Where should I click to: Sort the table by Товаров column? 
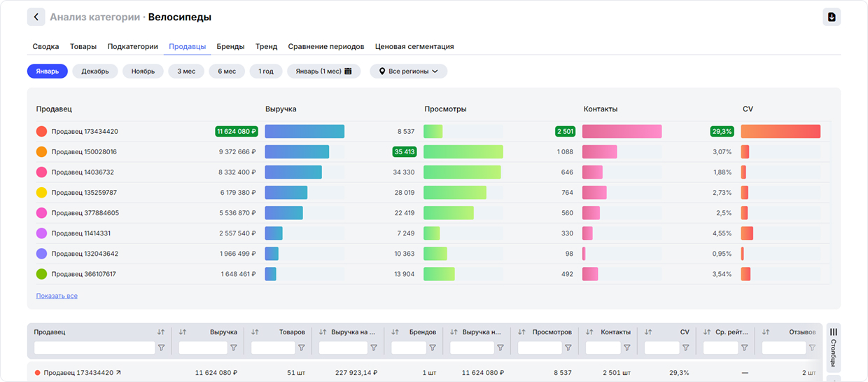[x=255, y=332]
